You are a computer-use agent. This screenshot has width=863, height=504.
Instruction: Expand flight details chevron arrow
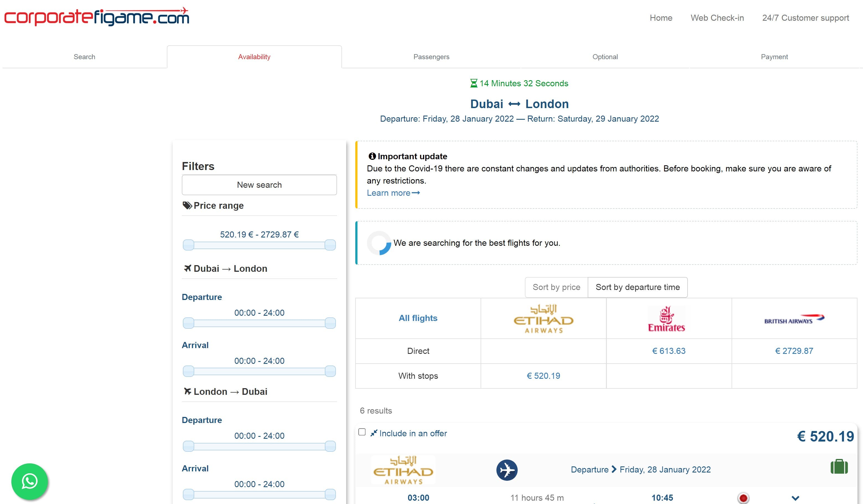point(795,498)
